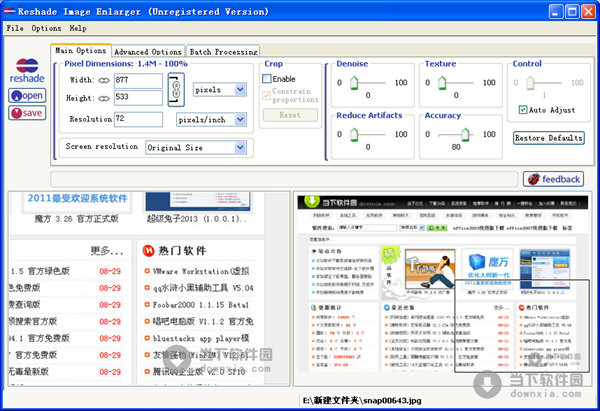
Task: Click the link icon next to Width
Action: (x=104, y=80)
